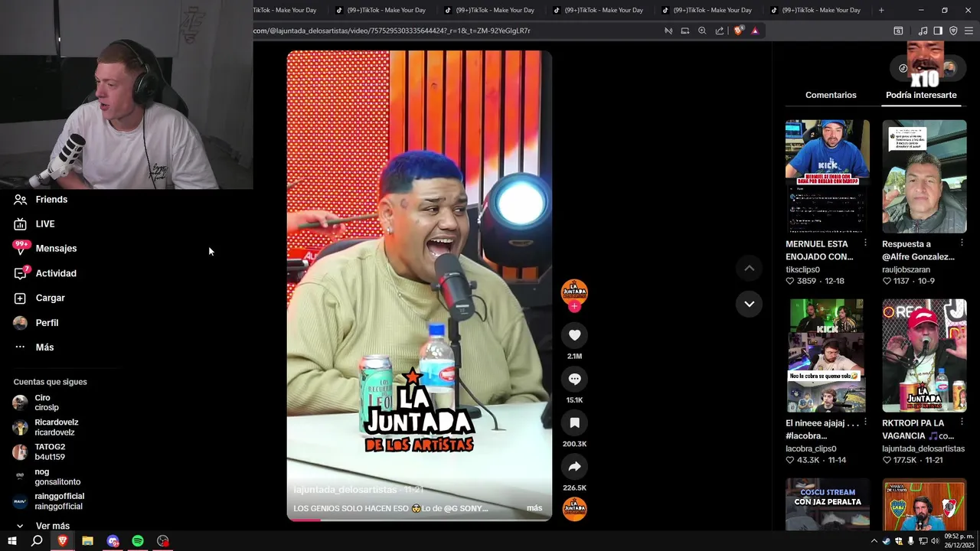This screenshot has width=980, height=551.
Task: Open the Más options in sidebar
Action: click(34, 347)
